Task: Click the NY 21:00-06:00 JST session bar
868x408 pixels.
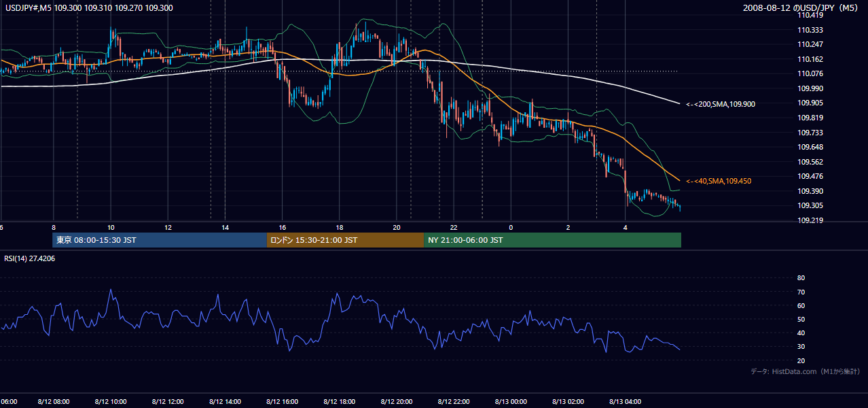Action: 552,240
